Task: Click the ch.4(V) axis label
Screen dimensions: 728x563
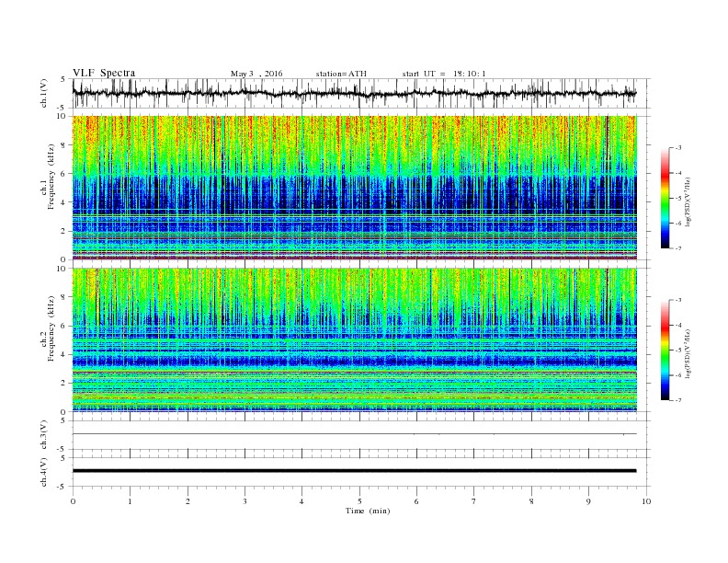Action: [x=44, y=472]
